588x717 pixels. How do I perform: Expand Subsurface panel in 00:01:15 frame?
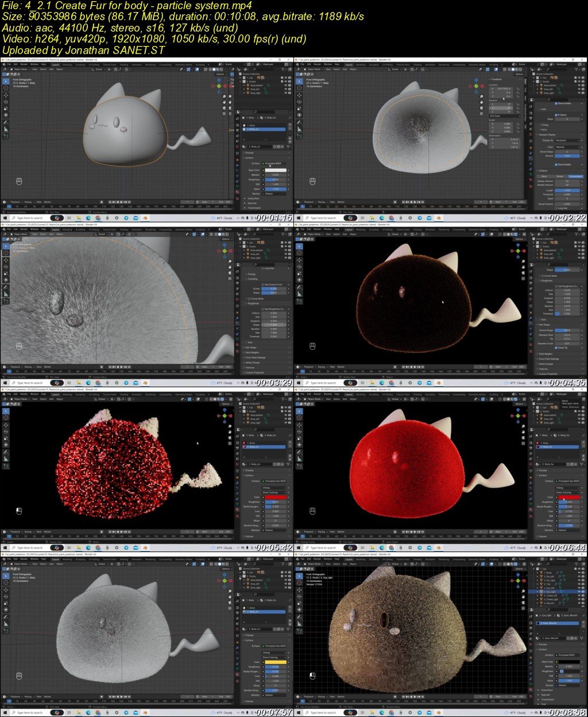(253, 198)
